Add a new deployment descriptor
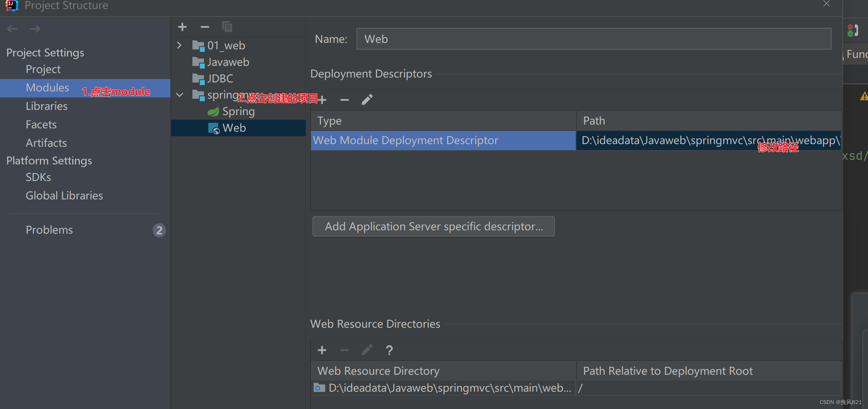 coord(322,100)
